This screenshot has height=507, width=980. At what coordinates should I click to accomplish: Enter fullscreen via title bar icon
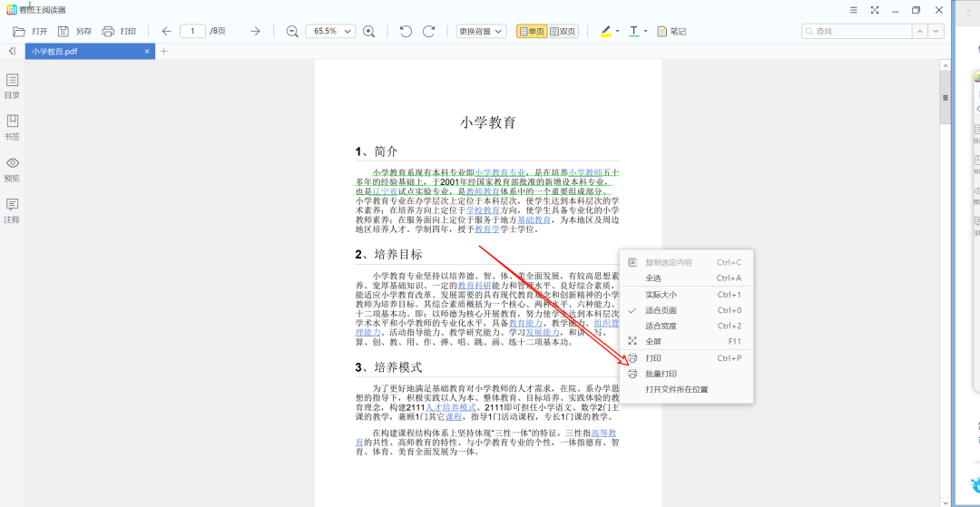pyautogui.click(x=875, y=10)
